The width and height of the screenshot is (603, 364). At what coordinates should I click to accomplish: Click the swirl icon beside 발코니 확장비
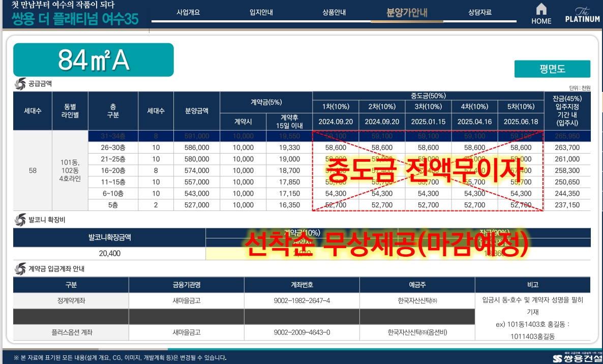click(20, 220)
